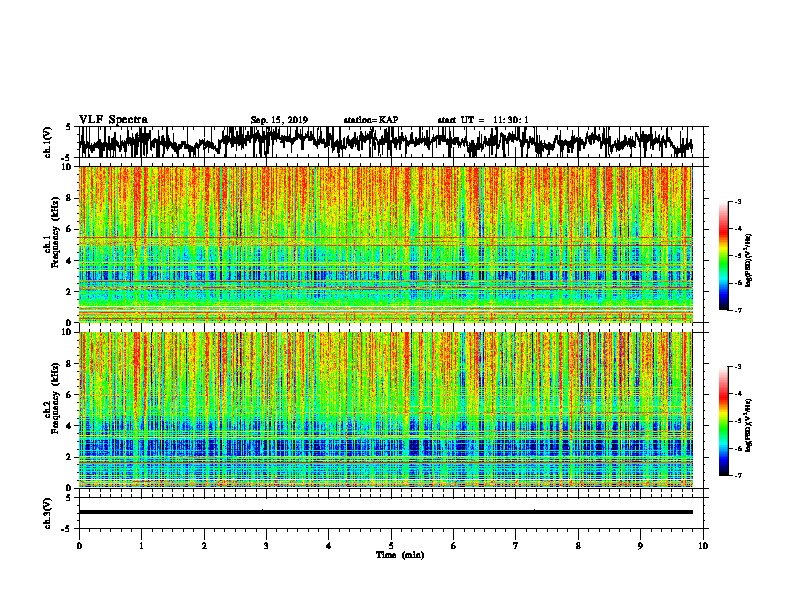Click time axis tick label "8"
This screenshot has height=612, width=792.
[578, 546]
